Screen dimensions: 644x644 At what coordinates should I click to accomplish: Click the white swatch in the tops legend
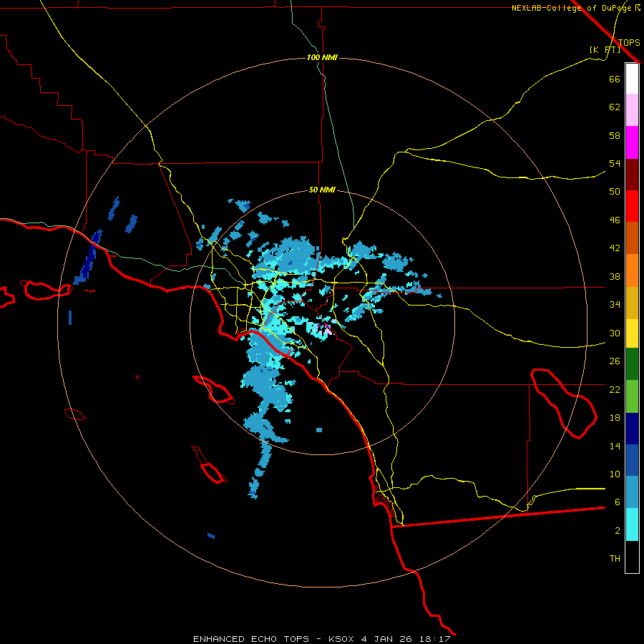(632, 79)
